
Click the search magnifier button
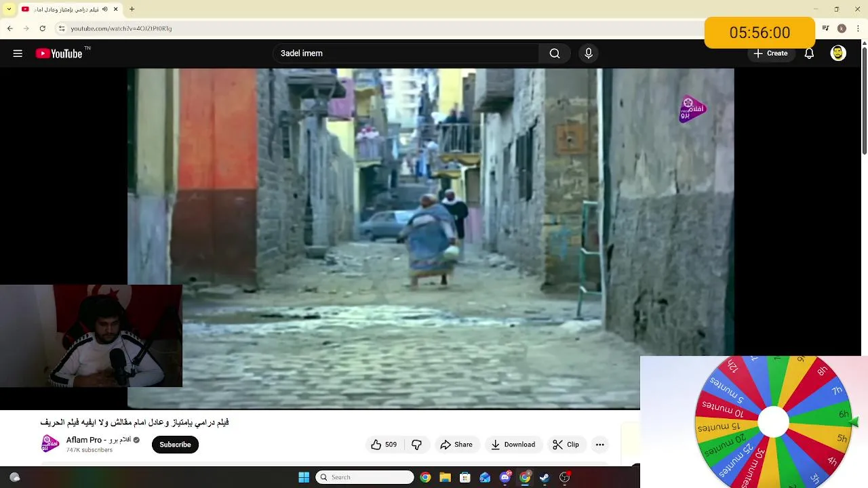click(x=555, y=54)
